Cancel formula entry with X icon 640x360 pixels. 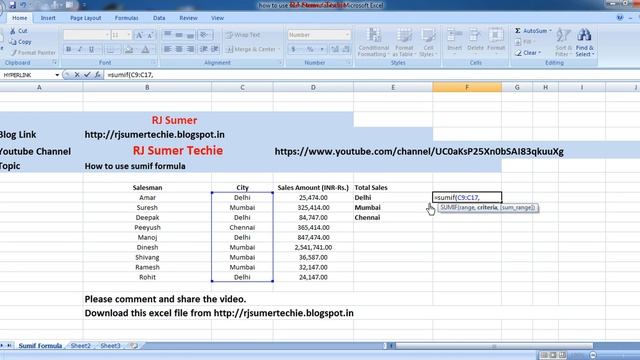pos(77,75)
